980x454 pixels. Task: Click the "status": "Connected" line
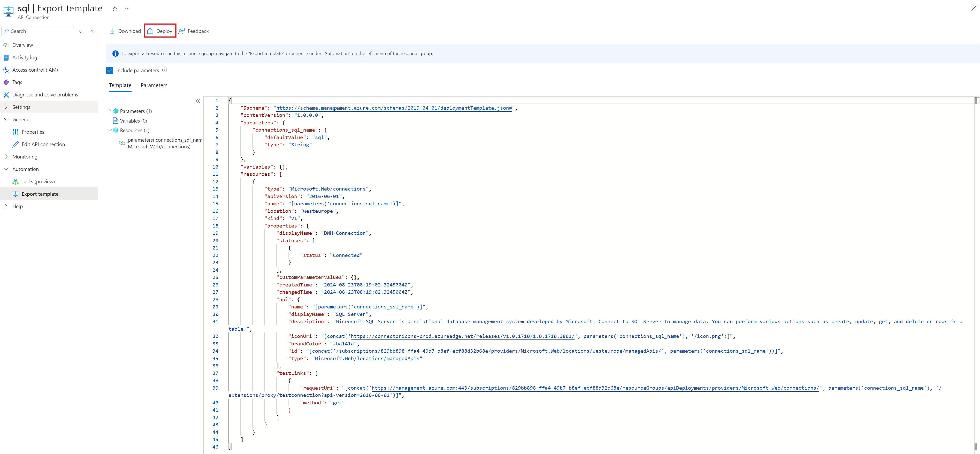coord(331,255)
